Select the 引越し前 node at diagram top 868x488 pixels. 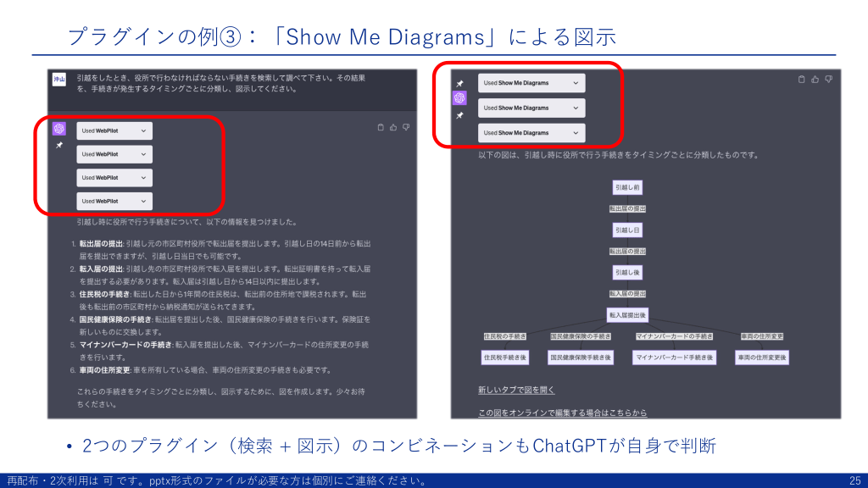(x=627, y=187)
